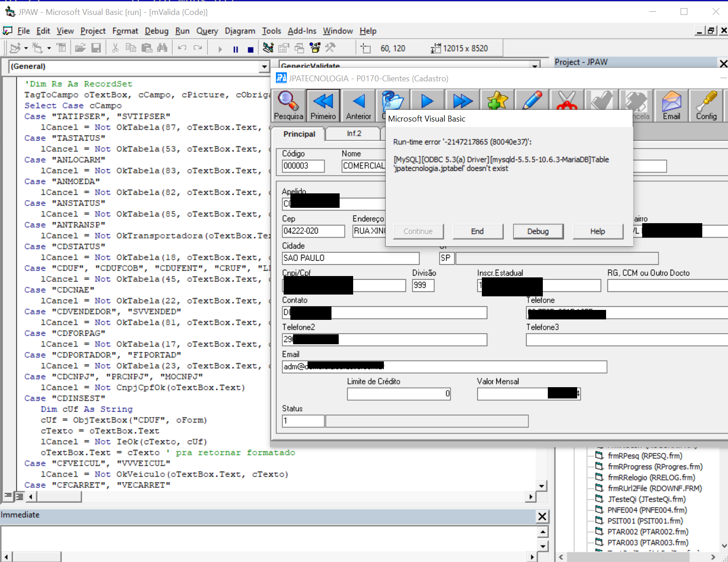Click the End button in error dialog

click(x=477, y=231)
